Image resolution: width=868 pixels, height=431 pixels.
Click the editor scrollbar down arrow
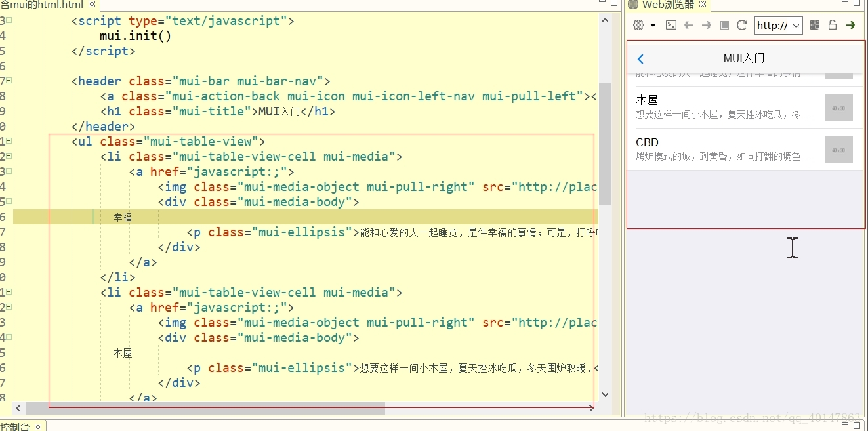(605, 394)
